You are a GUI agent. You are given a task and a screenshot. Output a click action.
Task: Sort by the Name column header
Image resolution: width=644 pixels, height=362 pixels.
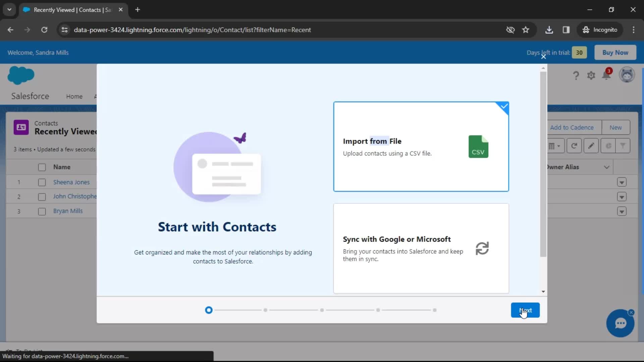click(62, 167)
